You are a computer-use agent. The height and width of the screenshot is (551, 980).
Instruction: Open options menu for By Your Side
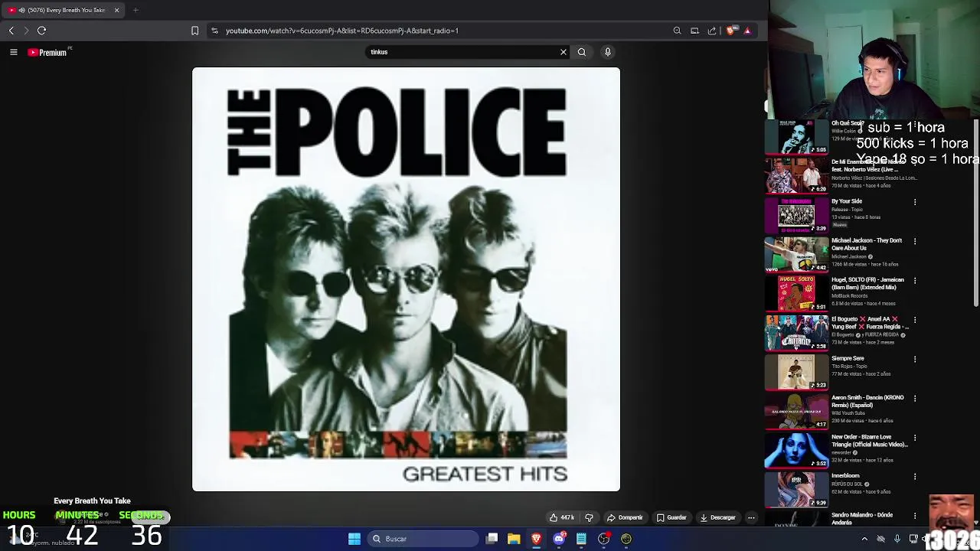915,202
